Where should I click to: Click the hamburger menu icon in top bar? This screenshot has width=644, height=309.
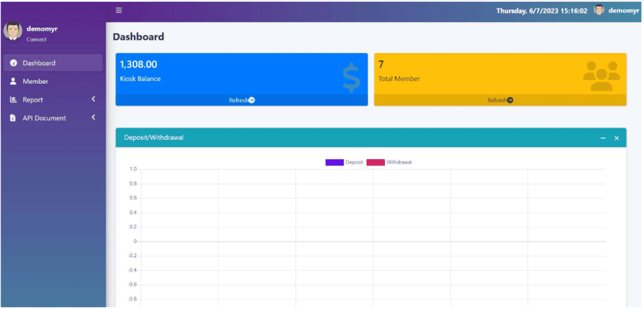(x=118, y=11)
